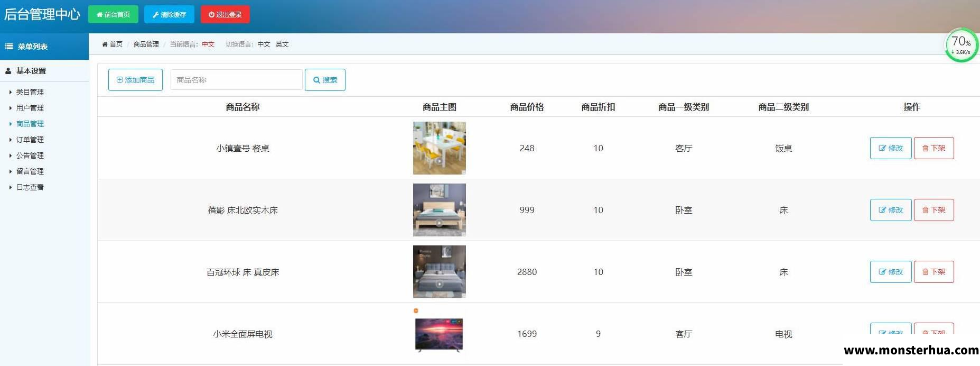Viewport: 980px width, 366px height.
Task: Open 公告管理 in the sidebar
Action: (30, 155)
